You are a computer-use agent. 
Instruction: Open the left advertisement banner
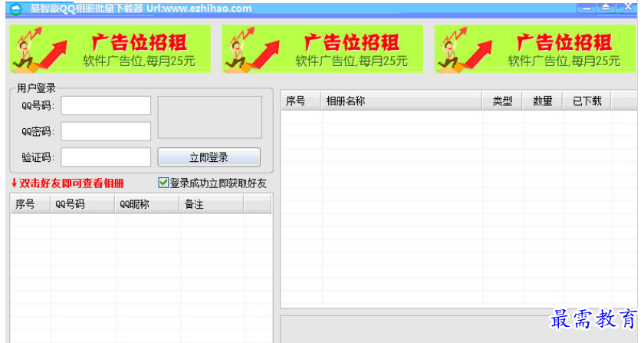pyautogui.click(x=110, y=49)
